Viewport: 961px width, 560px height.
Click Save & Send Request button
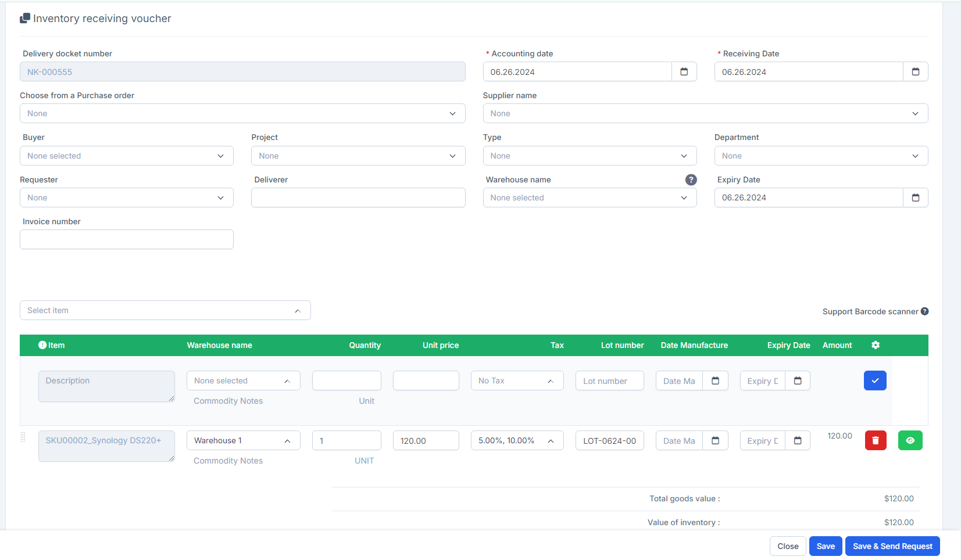(892, 546)
